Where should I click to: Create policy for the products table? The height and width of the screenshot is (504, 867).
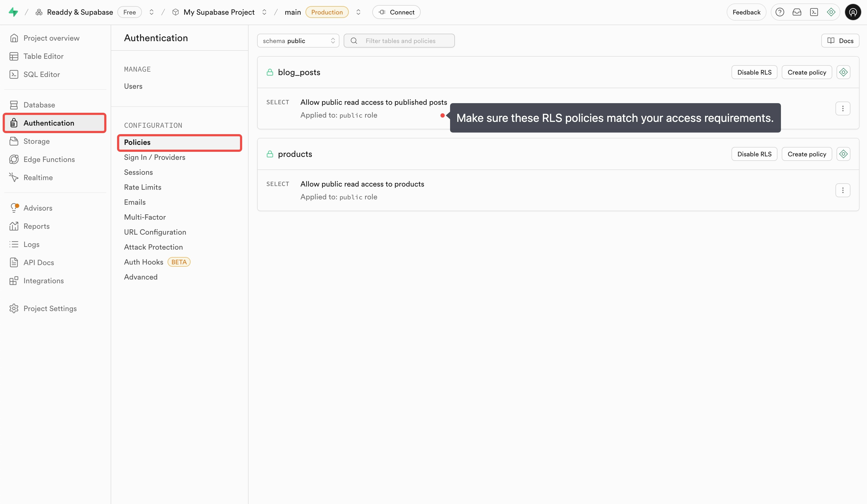pos(806,154)
